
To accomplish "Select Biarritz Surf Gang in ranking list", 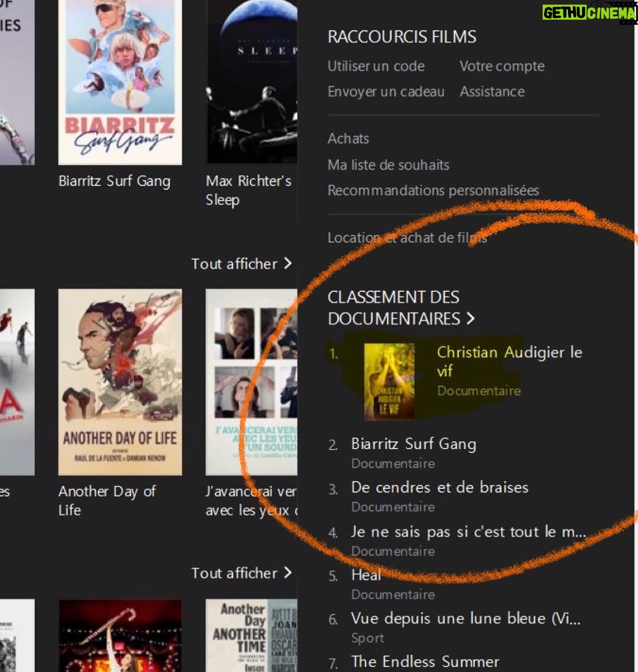I will pyautogui.click(x=414, y=444).
